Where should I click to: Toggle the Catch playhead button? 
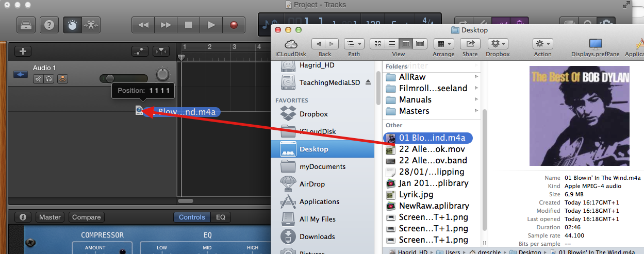[x=161, y=51]
